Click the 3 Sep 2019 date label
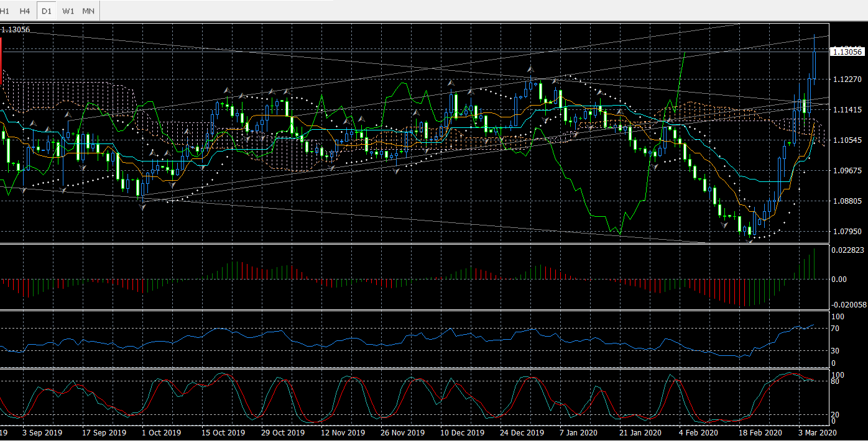Viewport: 868px width, 441px height. click(x=42, y=432)
